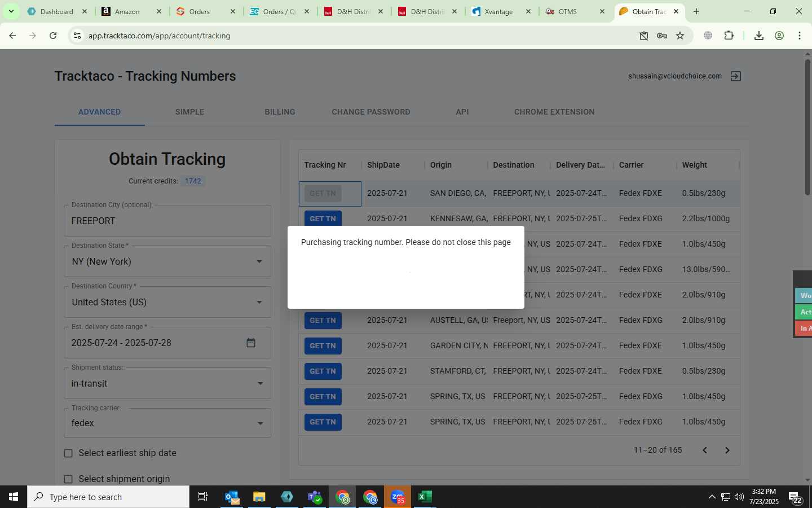This screenshot has width=812, height=508.
Task: Close the Dashboard browser tab
Action: coord(85,11)
